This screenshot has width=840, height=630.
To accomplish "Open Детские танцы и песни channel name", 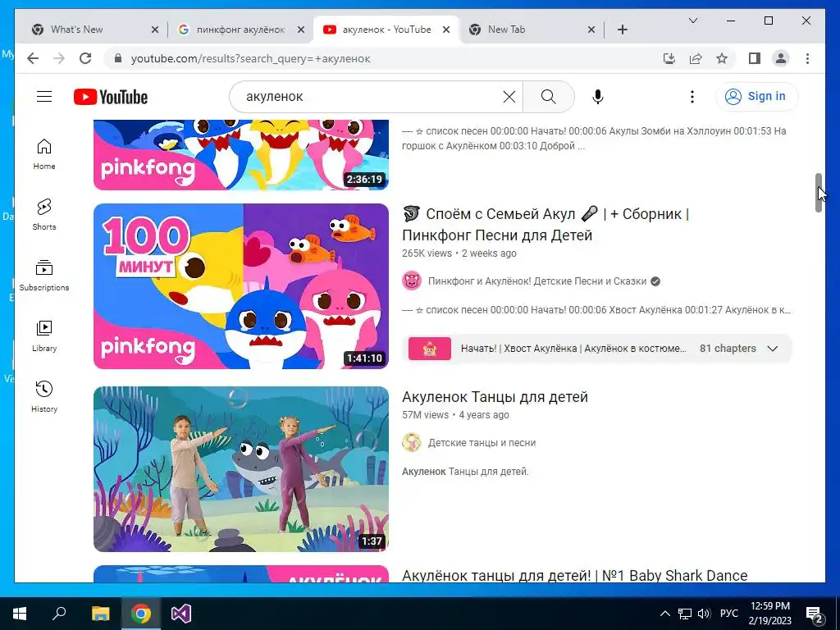I will click(482, 443).
